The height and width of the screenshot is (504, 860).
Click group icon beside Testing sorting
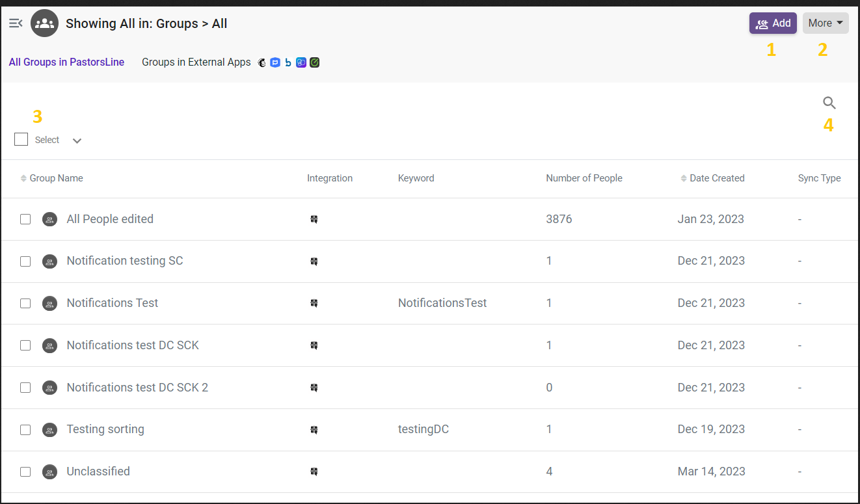click(x=50, y=430)
